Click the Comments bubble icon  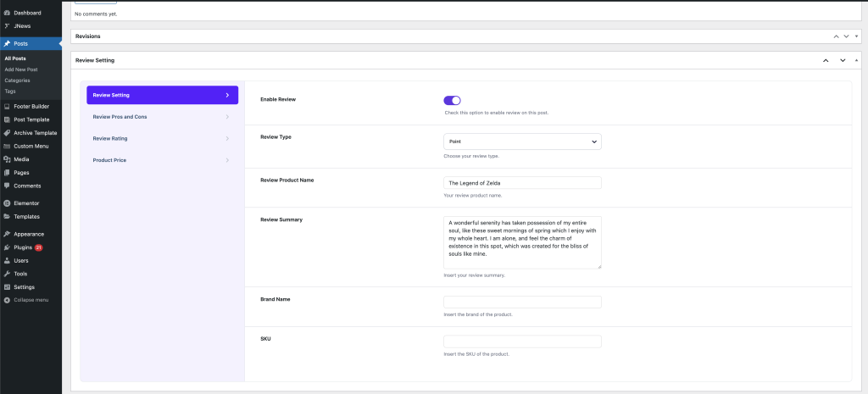tap(7, 186)
